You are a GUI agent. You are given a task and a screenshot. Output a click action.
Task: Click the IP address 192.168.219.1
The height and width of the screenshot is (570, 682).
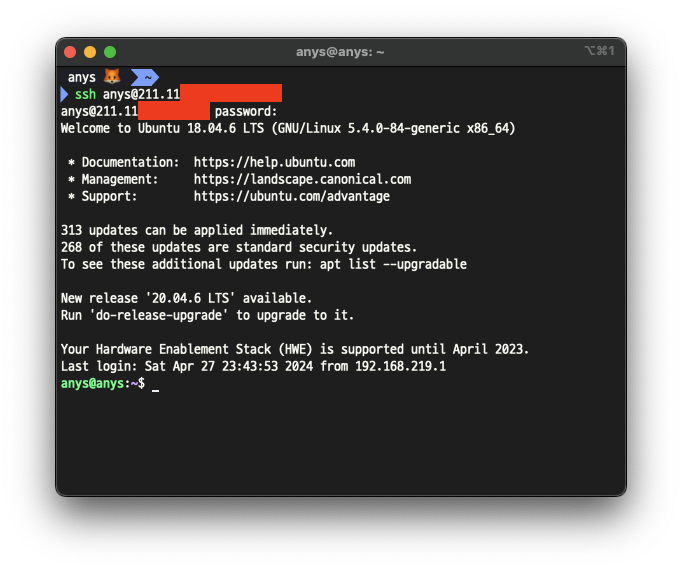pyautogui.click(x=401, y=366)
